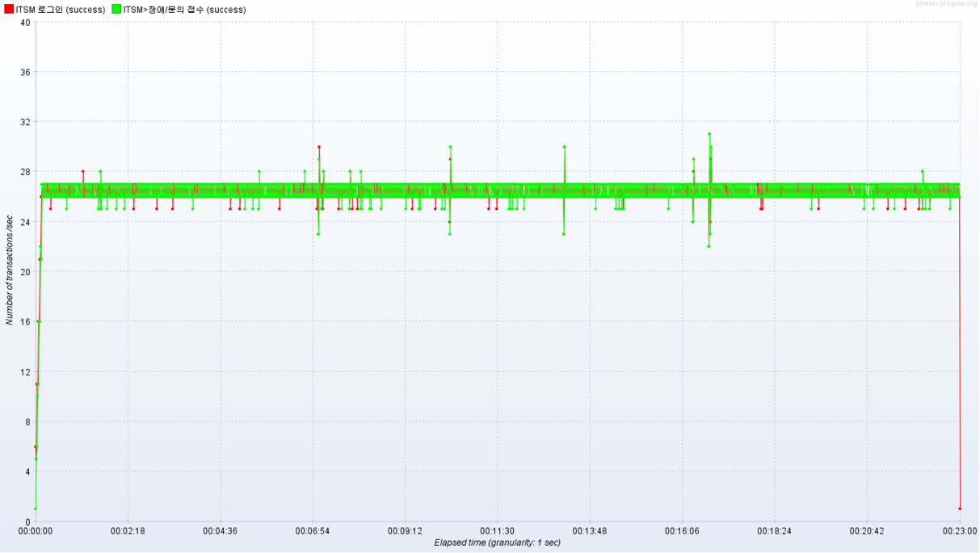Click the final red data point near 00:23:00

pos(960,509)
